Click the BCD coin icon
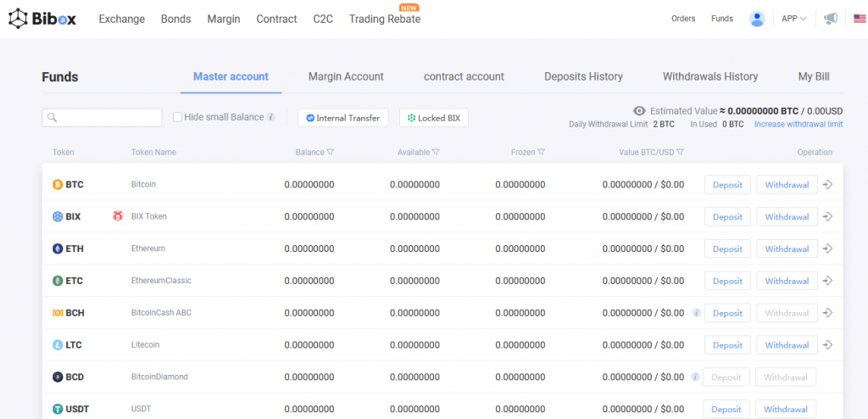868x419 pixels. [x=58, y=377]
